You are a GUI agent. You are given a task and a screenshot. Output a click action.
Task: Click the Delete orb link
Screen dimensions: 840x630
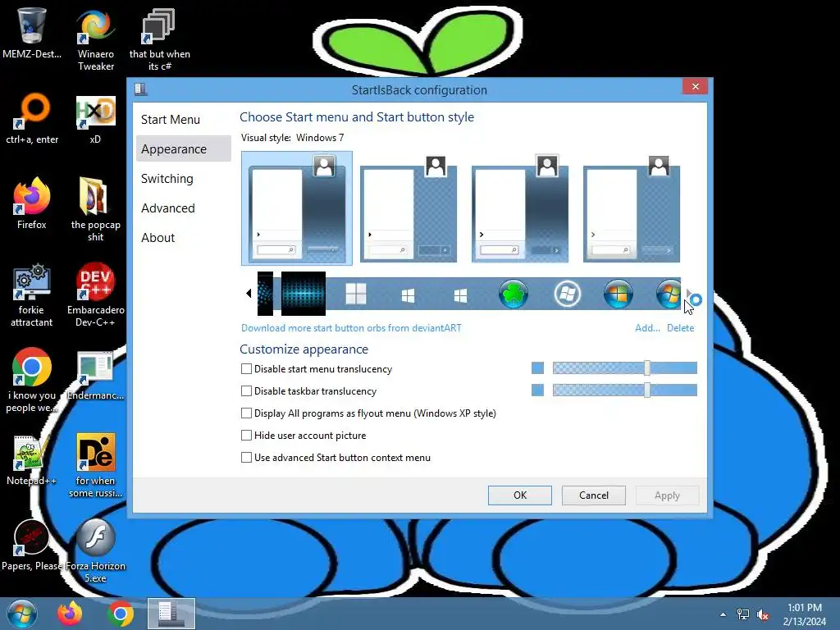[x=680, y=328]
